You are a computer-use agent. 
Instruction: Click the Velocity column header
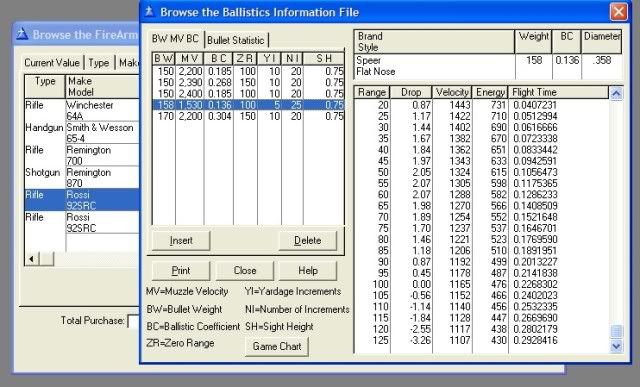pyautogui.click(x=452, y=92)
